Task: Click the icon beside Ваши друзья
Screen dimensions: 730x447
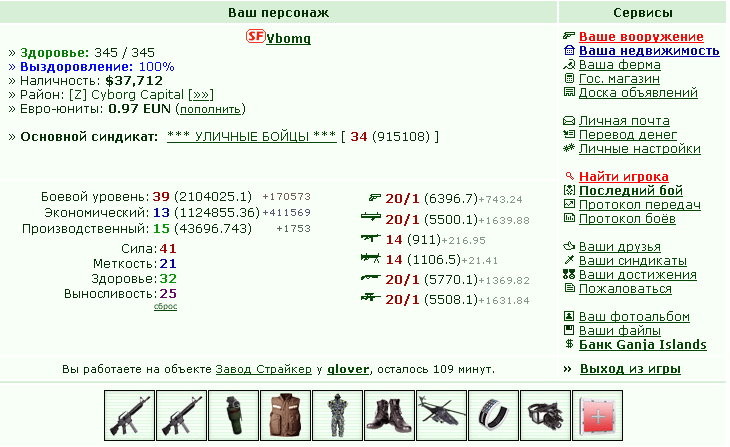Action: (569, 246)
